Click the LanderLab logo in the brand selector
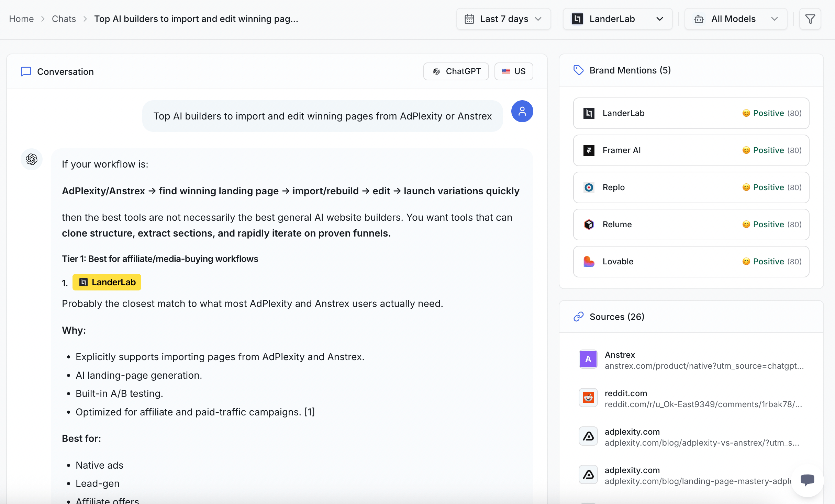835x504 pixels. (x=577, y=19)
